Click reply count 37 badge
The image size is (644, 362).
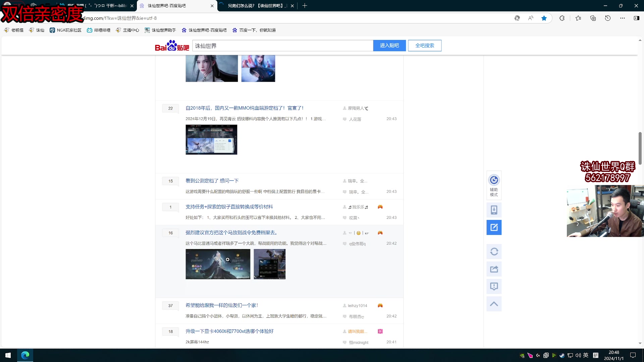click(170, 306)
